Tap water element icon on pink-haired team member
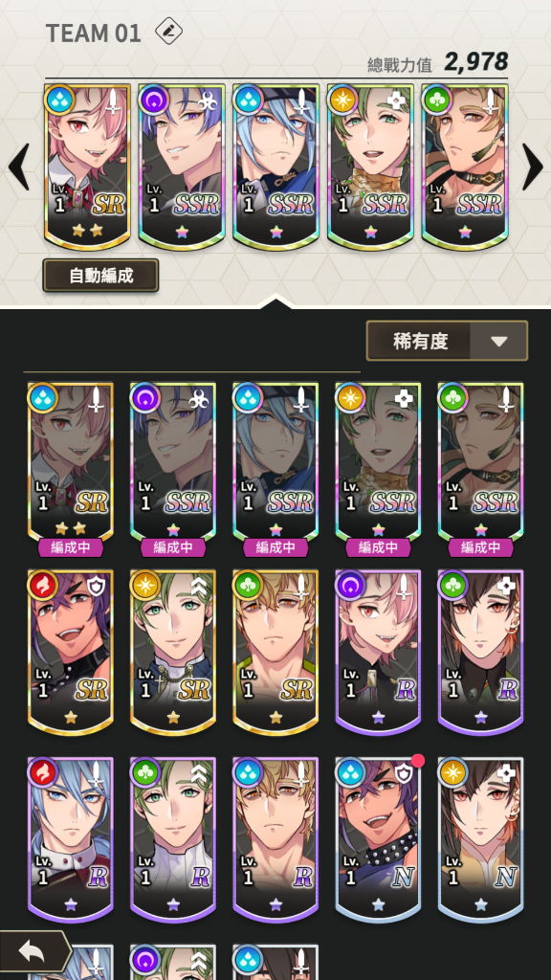This screenshot has width=551, height=980. 60,100
